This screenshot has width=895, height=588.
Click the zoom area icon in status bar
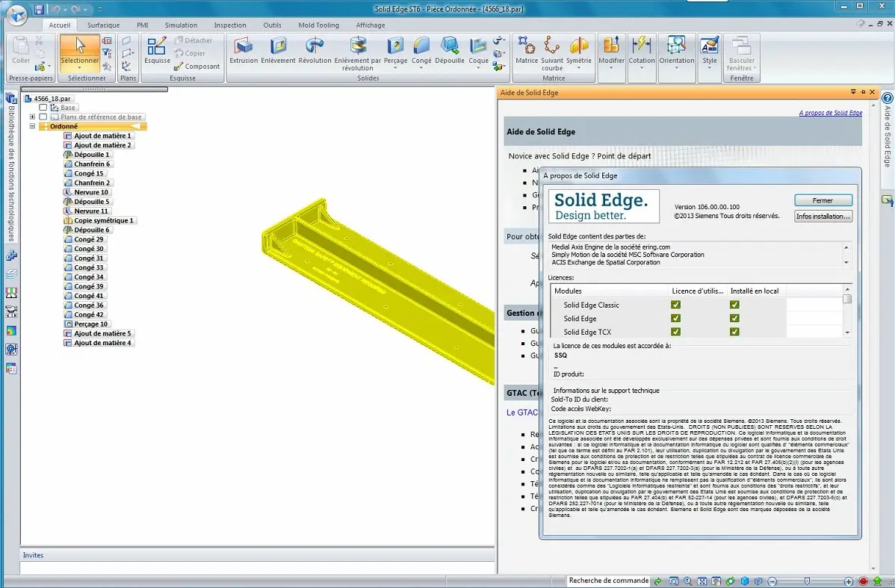coord(674,581)
